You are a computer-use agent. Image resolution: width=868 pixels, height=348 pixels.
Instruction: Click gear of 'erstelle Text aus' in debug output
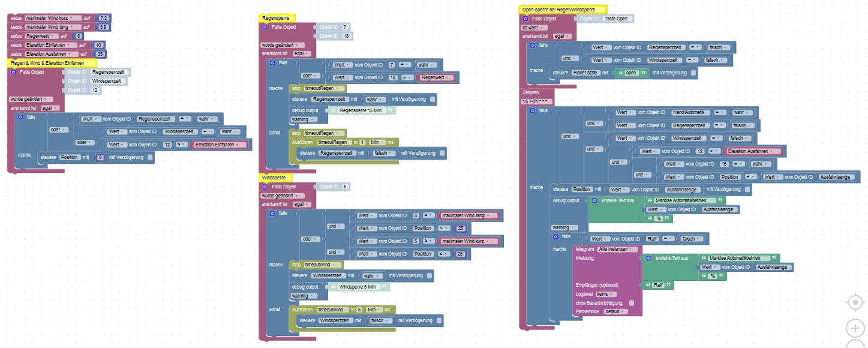click(595, 200)
